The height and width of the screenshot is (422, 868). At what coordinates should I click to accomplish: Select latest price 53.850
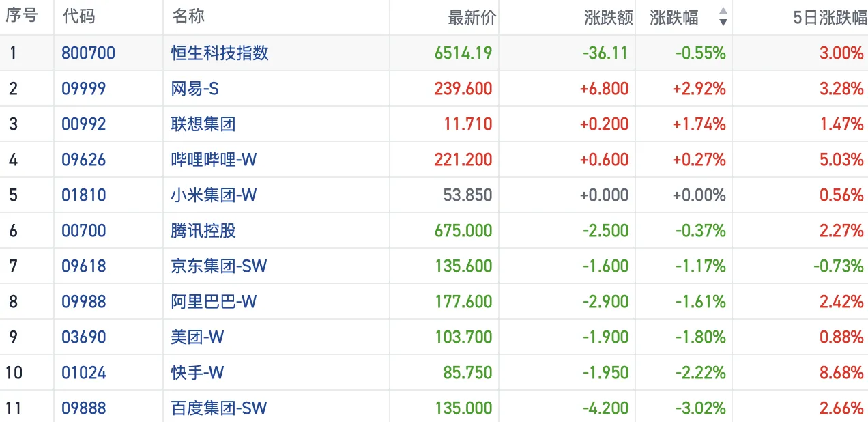pos(467,195)
